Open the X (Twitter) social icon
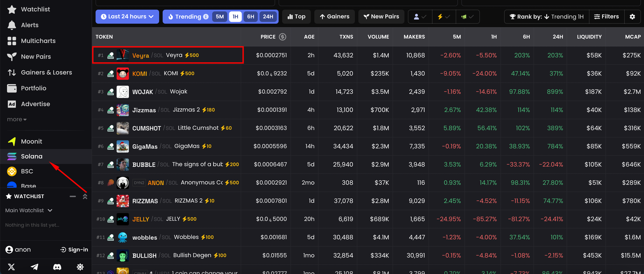 click(11, 267)
